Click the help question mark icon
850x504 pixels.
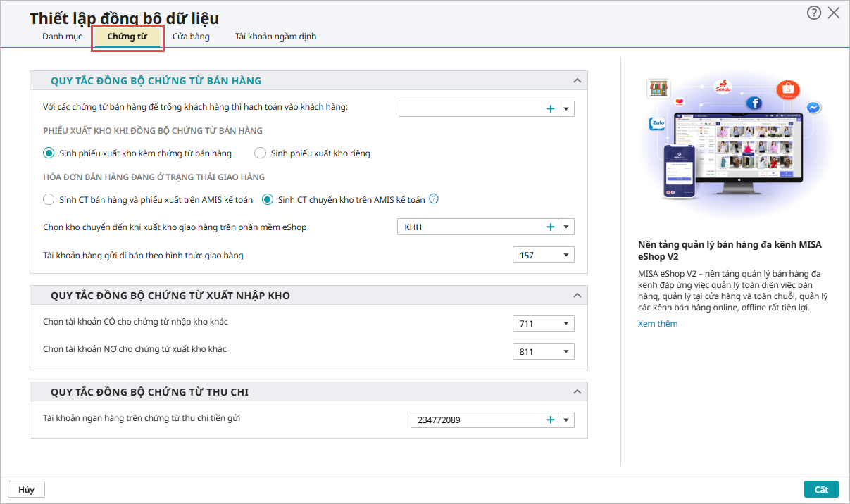[x=813, y=13]
